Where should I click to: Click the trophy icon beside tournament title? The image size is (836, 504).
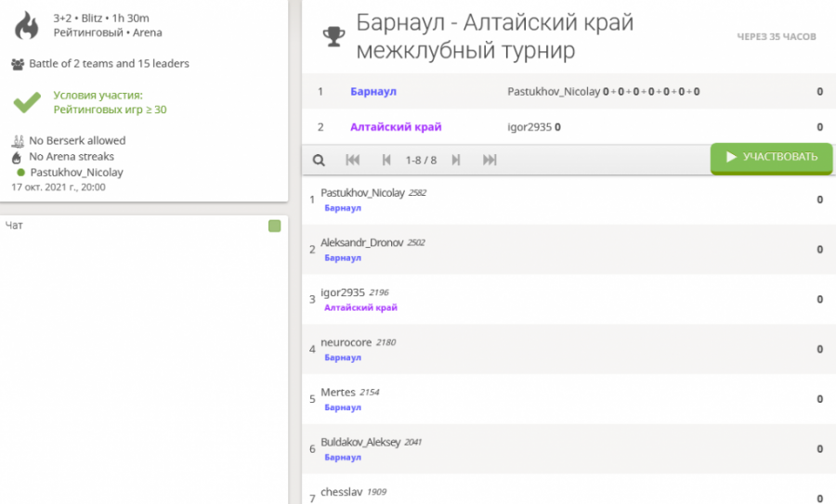pos(332,36)
